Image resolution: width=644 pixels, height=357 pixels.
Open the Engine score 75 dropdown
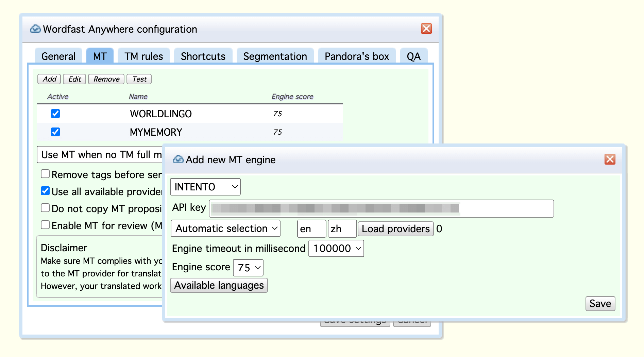point(248,268)
